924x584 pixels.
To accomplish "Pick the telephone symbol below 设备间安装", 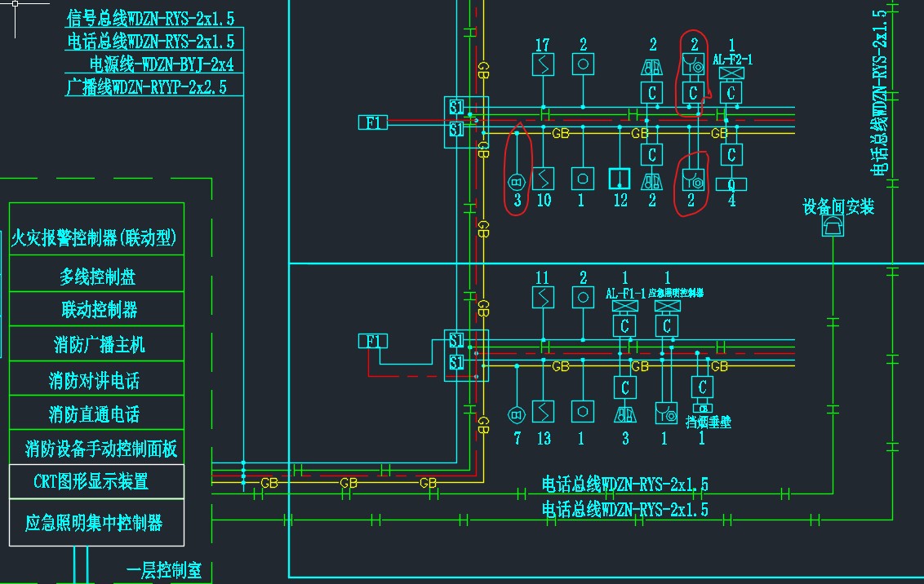I will click(833, 226).
